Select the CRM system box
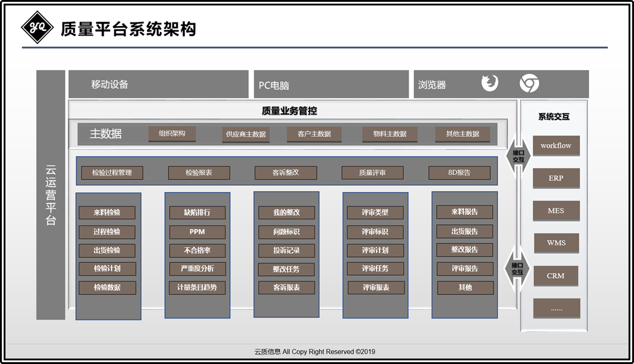 (556, 276)
